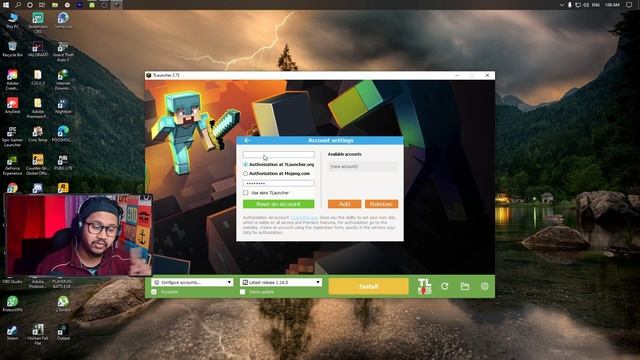Screen dimensions: 640x360
Task: Open Task View on the taskbar
Action: coord(42,5)
